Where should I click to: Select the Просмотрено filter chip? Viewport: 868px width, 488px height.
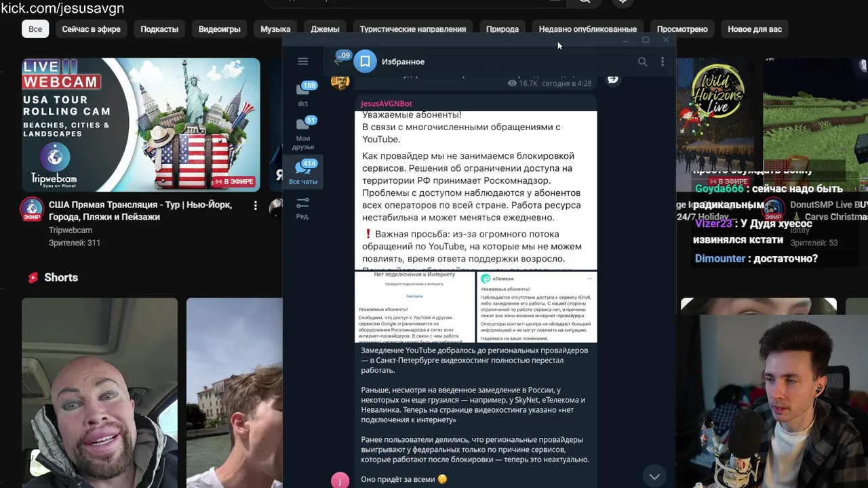point(682,29)
